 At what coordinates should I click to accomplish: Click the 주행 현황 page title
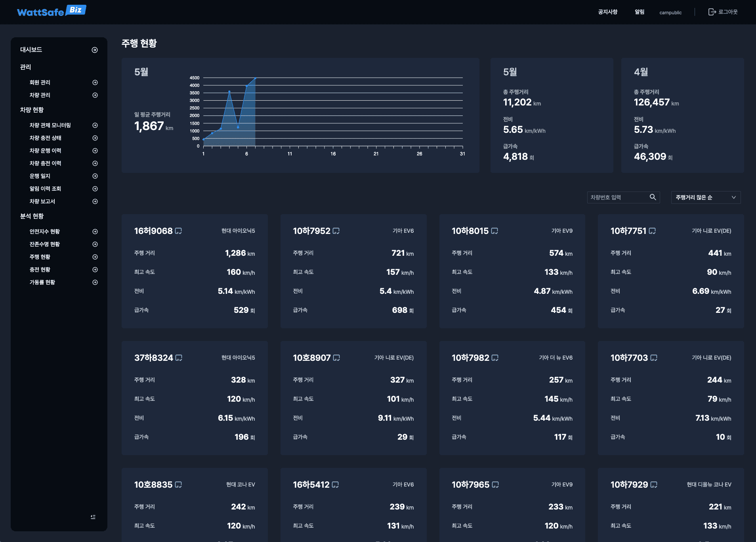coord(139,43)
